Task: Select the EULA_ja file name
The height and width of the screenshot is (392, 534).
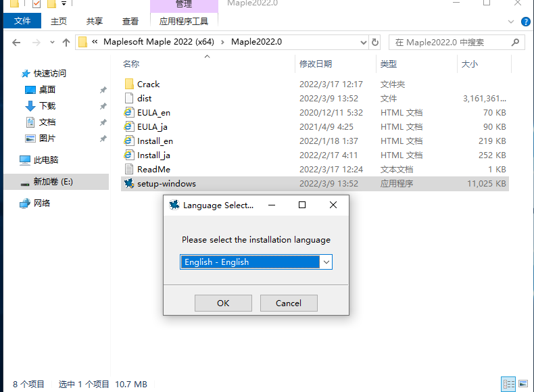Action: 152,126
